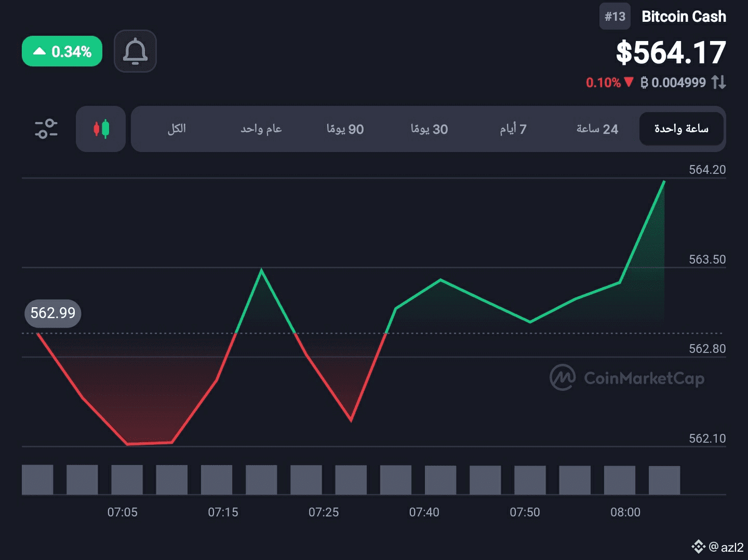The image size is (748, 560).
Task: Select the 30 يومًا timeframe tab
Action: click(x=429, y=129)
